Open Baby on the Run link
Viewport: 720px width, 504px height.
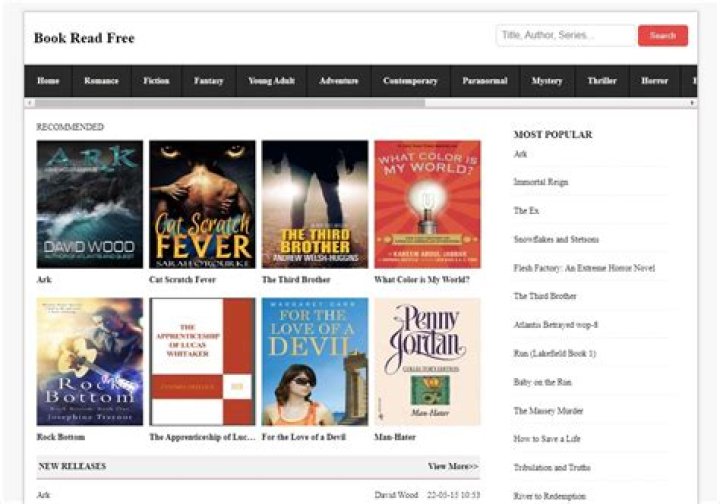click(x=542, y=382)
